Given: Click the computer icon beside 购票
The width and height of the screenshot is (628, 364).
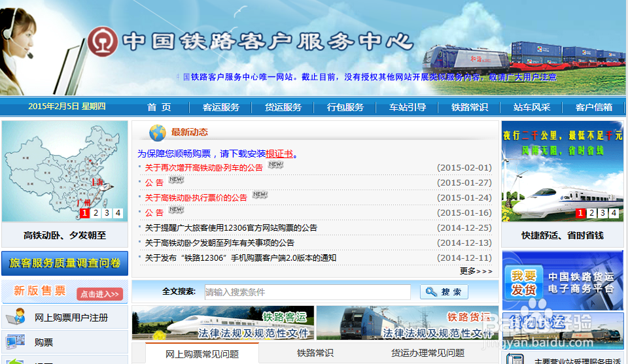Looking at the screenshot, I should pos(16,342).
